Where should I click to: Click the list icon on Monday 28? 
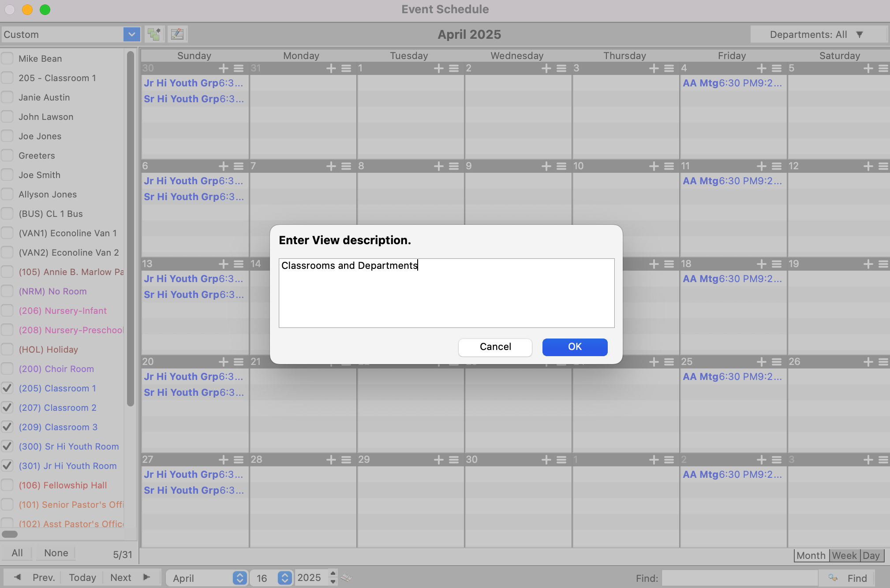346,460
